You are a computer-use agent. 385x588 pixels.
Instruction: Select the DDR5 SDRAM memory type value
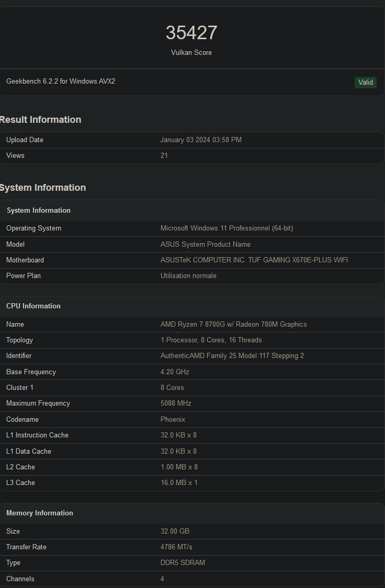pos(183,563)
